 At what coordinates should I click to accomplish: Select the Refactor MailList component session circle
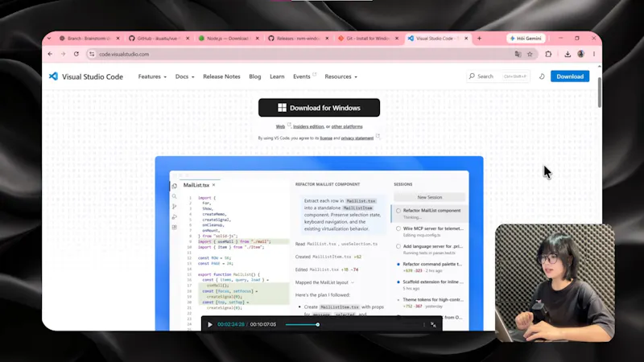pyautogui.click(x=398, y=211)
